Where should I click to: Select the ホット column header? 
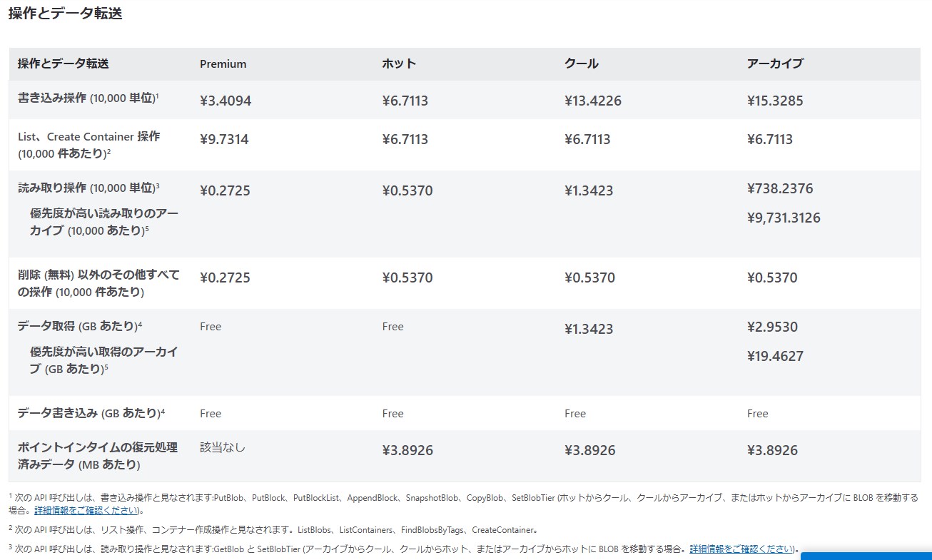tap(399, 64)
